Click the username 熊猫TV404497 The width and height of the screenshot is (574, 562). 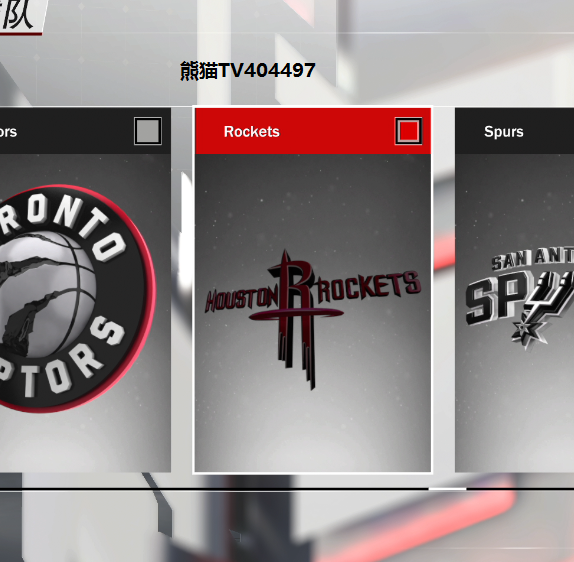tap(248, 70)
